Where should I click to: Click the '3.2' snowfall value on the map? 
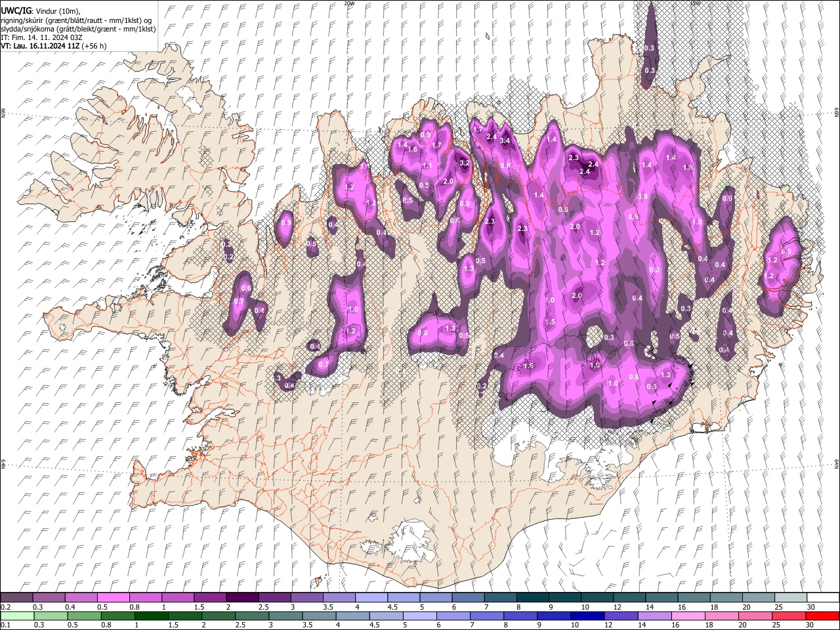(465, 163)
